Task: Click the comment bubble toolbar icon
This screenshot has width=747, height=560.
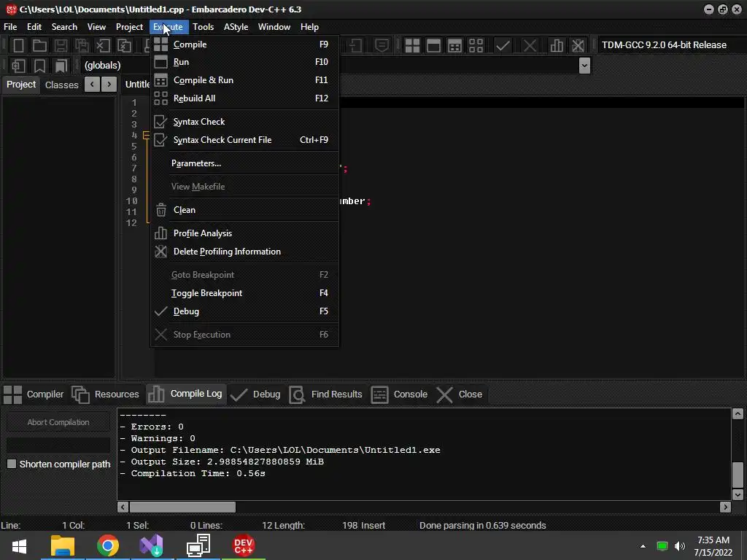Action: click(382, 45)
